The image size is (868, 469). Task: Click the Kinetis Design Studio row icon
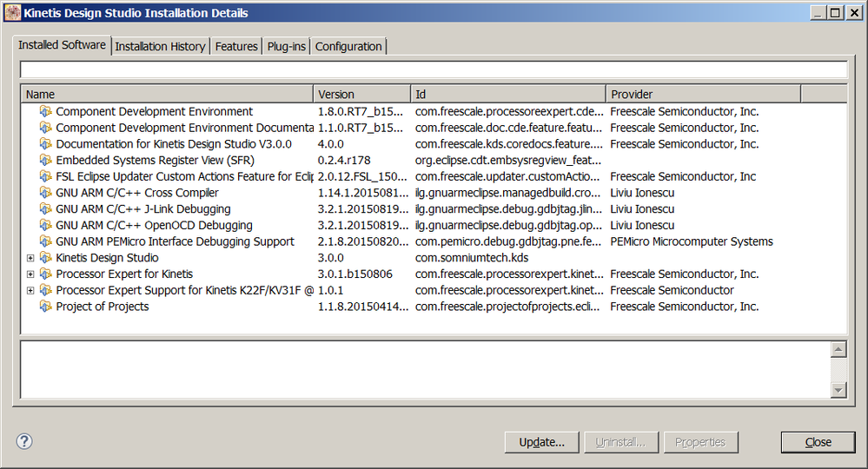click(x=45, y=258)
